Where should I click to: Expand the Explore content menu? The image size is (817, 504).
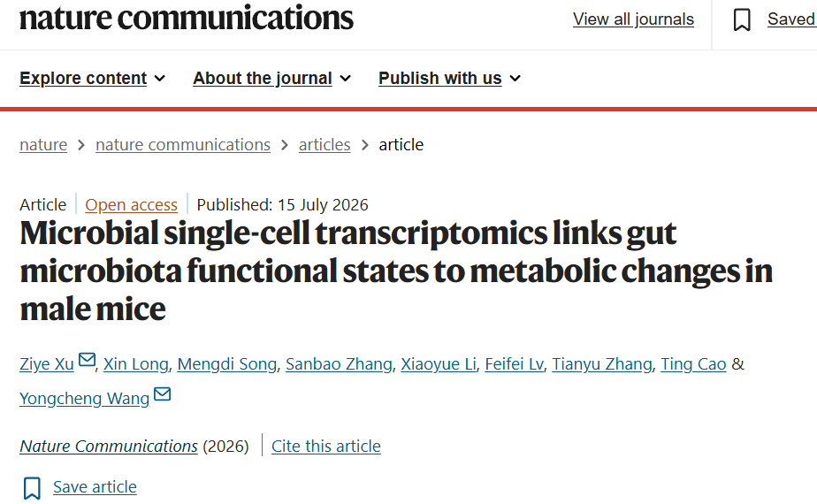coord(92,78)
